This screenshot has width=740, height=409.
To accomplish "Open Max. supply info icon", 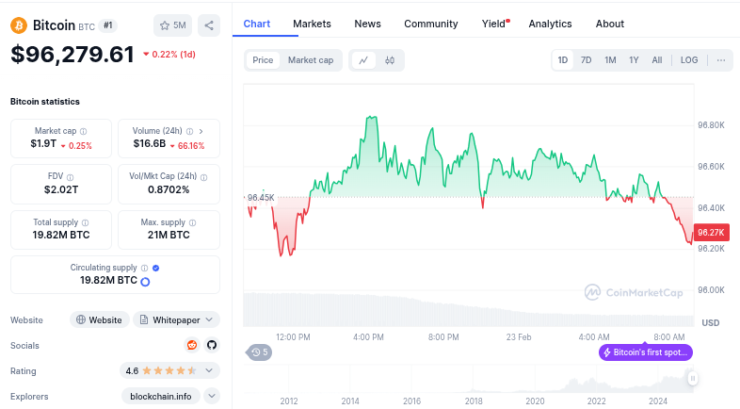I will (x=193, y=223).
